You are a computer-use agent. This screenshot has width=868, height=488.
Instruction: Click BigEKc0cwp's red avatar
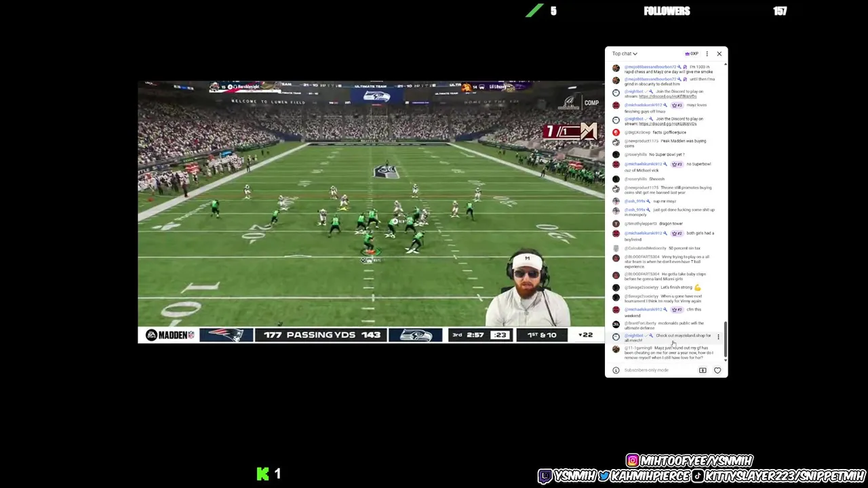616,132
